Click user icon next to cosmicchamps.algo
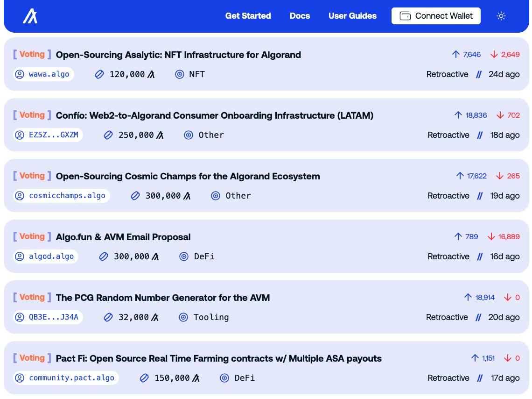 click(20, 196)
